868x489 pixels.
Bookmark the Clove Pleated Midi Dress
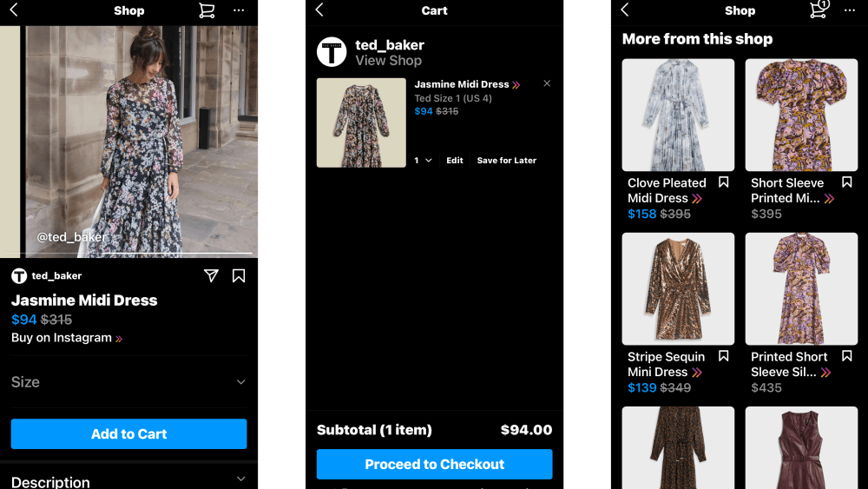[724, 182]
